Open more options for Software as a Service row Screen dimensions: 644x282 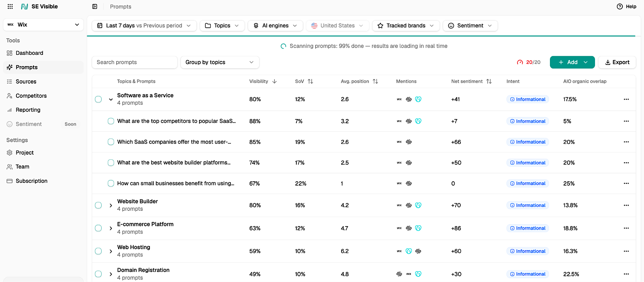[626, 99]
